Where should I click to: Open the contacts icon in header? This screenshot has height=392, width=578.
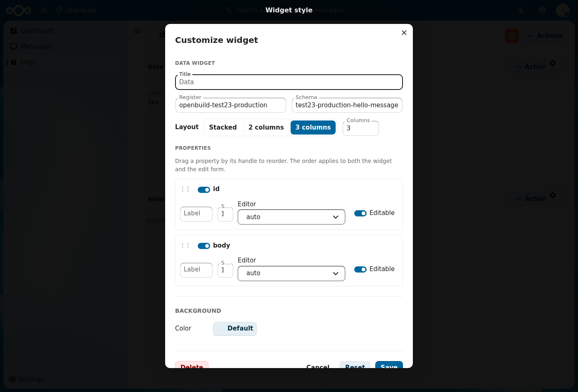[x=542, y=10]
